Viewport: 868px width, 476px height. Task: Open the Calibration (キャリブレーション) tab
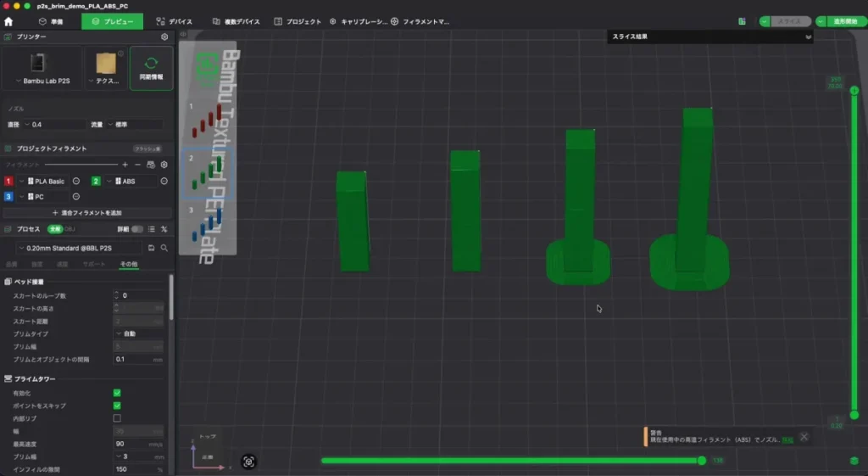coord(359,21)
